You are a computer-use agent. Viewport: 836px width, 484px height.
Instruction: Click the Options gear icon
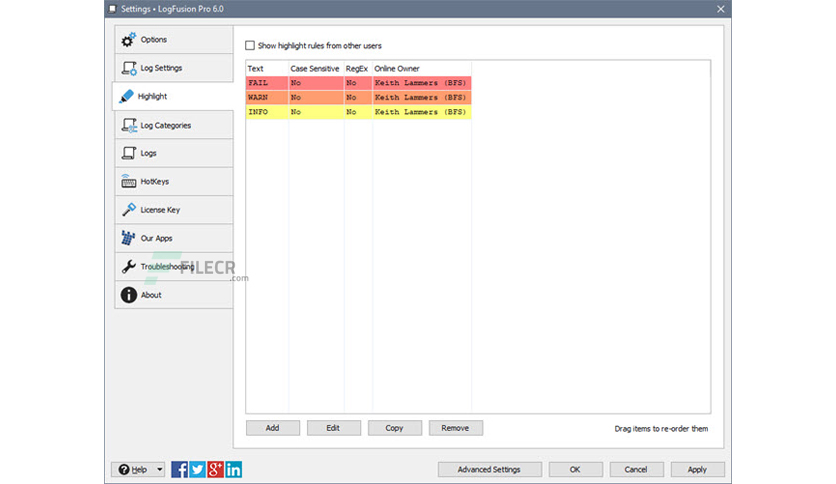(128, 40)
